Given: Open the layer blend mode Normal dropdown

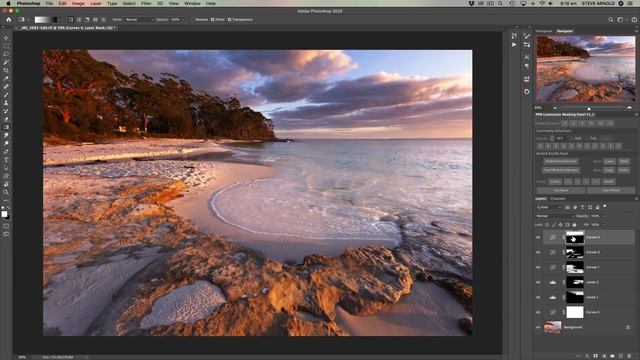Looking at the screenshot, I should 555,216.
